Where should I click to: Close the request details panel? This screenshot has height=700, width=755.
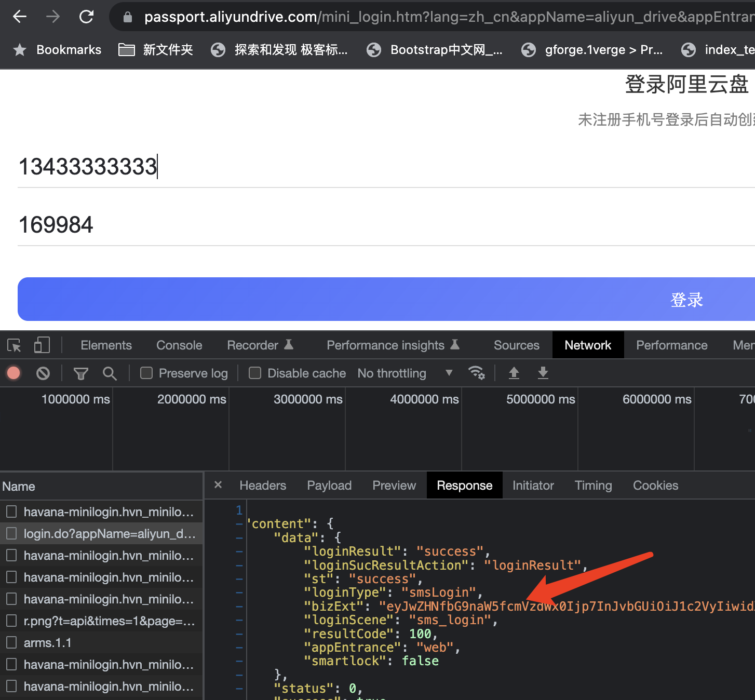click(x=218, y=485)
